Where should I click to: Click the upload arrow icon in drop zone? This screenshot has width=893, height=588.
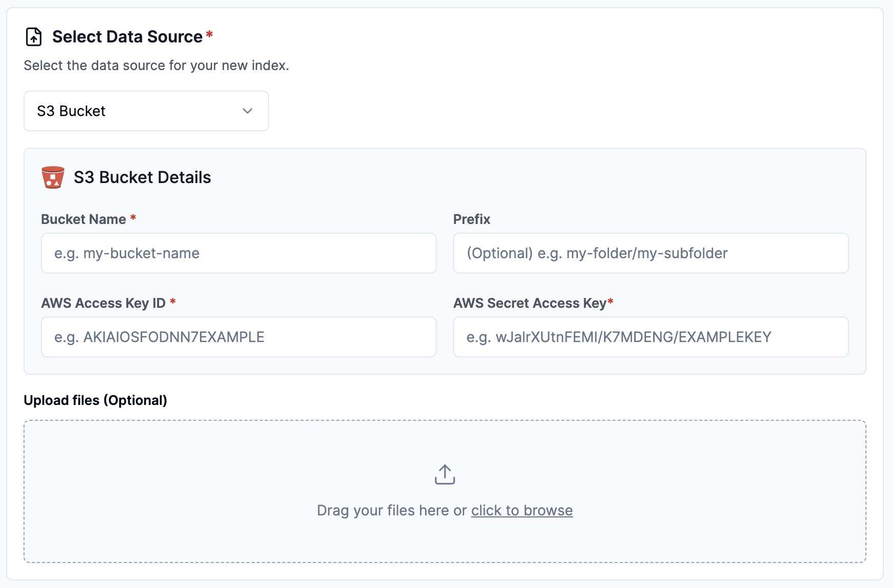(x=444, y=474)
